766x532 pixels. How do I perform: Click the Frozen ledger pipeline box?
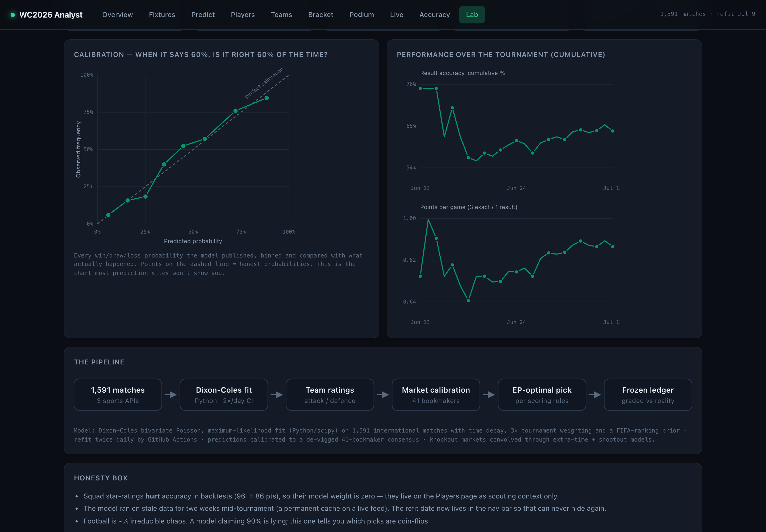(x=648, y=395)
